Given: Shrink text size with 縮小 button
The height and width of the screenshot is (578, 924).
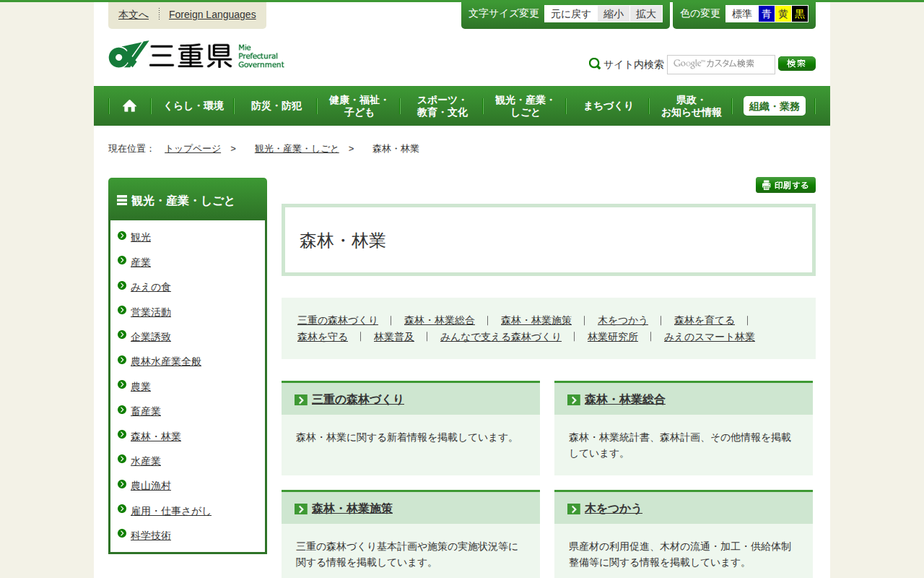Looking at the screenshot, I should tap(614, 14).
